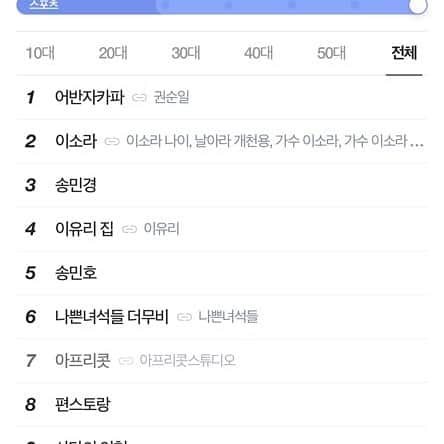The image size is (444, 444).
Task: Open related keyword 아프리콧스튜디오
Action: 188,360
